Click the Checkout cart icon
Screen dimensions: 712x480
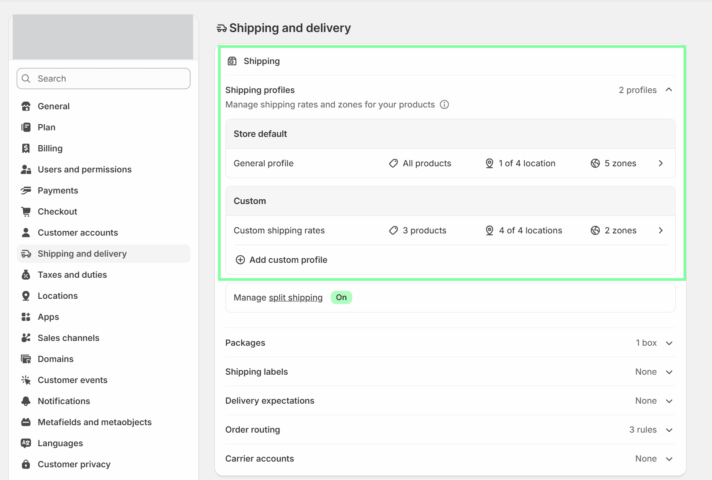26,212
